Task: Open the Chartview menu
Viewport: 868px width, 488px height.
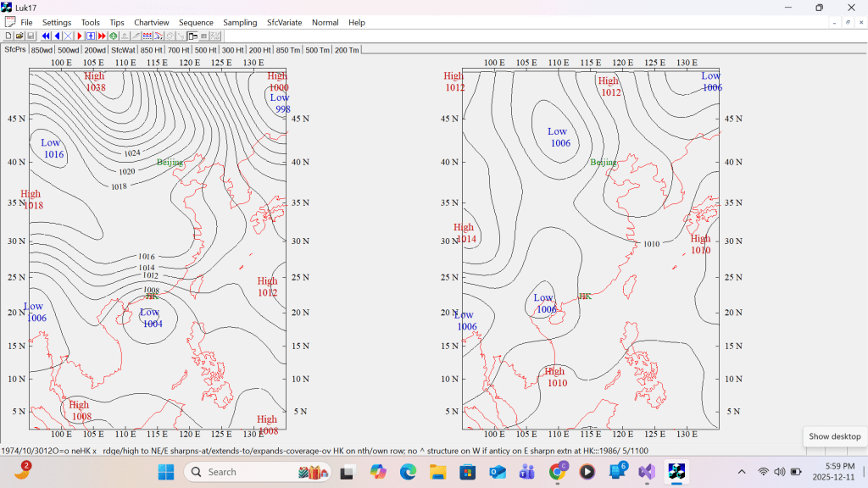Action: click(x=152, y=22)
